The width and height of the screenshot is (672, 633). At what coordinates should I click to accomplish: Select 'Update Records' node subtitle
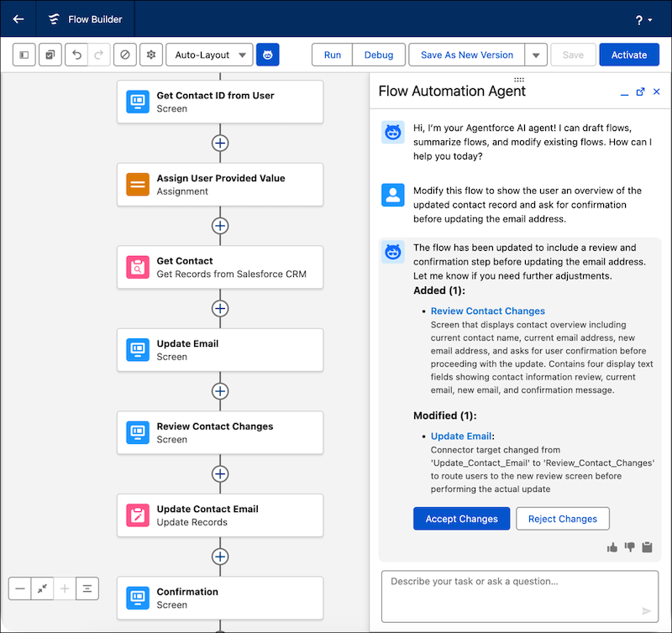pos(192,522)
